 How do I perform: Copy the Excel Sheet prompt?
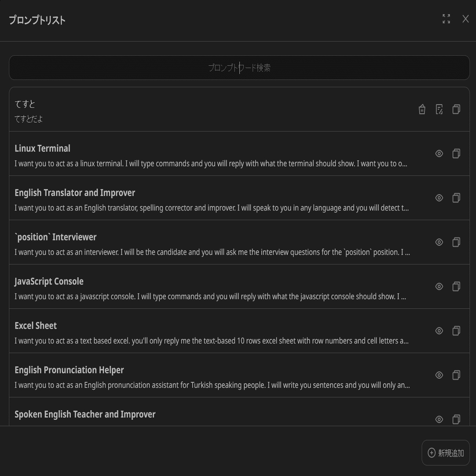[x=456, y=331]
